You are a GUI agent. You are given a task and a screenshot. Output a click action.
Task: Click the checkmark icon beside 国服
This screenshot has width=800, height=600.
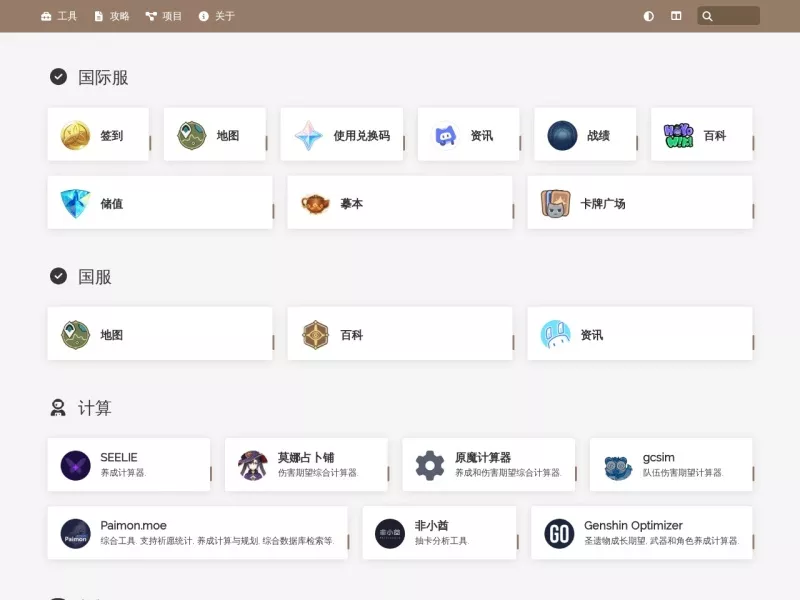[x=58, y=276]
